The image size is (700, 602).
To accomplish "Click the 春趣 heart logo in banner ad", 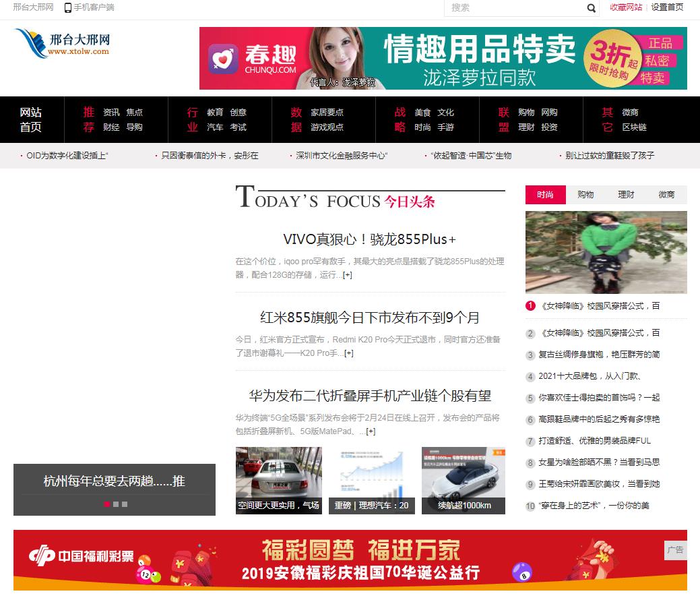I will (223, 59).
